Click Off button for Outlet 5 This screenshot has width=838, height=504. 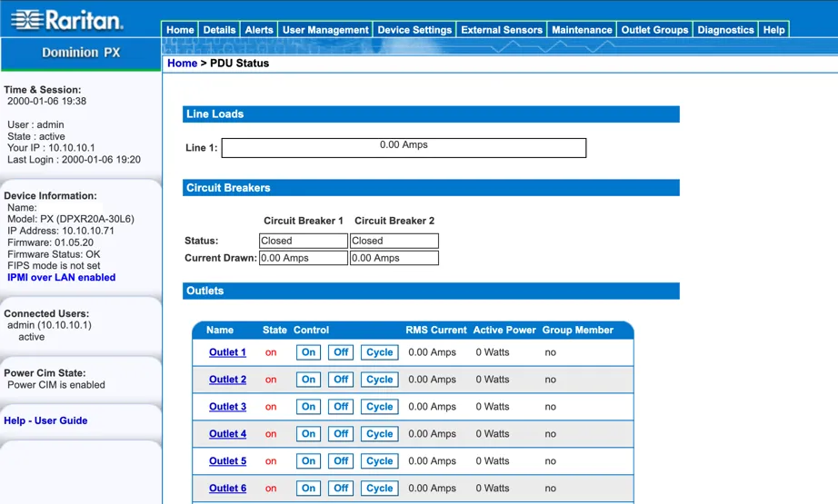[341, 461]
